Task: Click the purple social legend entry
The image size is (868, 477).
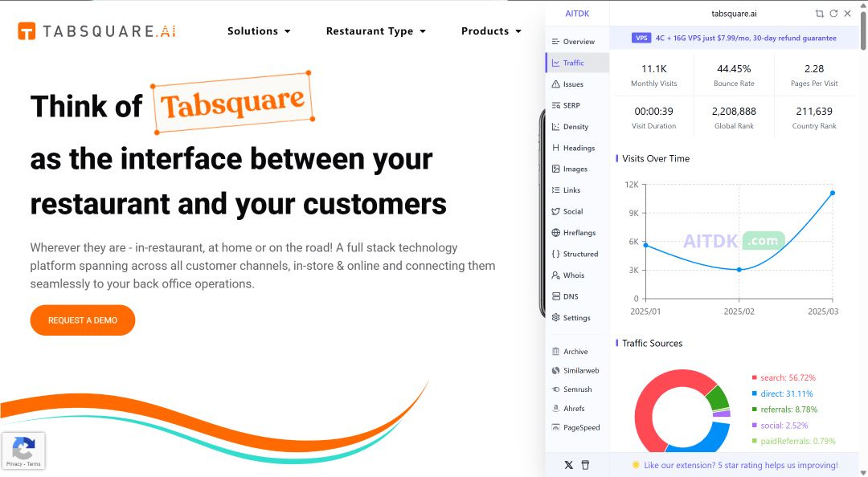Action: tap(780, 426)
